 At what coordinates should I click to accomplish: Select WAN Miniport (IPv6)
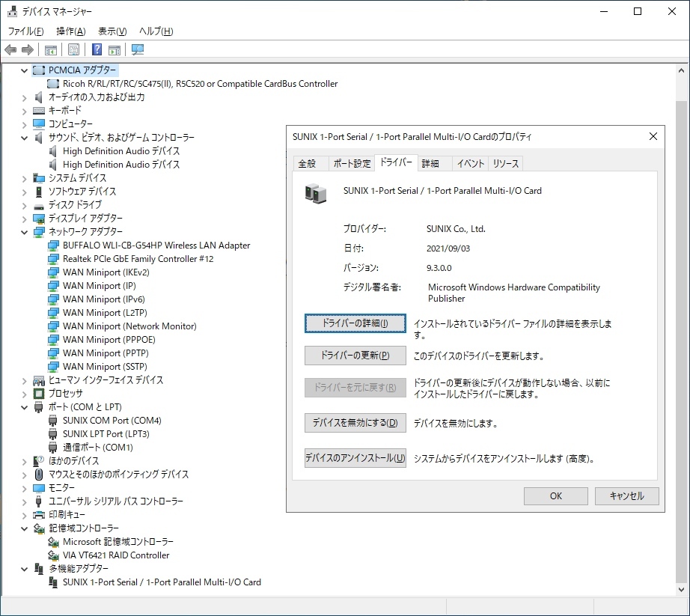point(104,299)
